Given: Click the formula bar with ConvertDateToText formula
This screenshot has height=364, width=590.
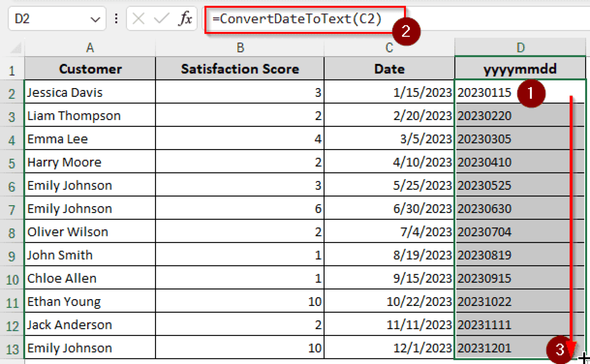Looking at the screenshot, I should 297,19.
